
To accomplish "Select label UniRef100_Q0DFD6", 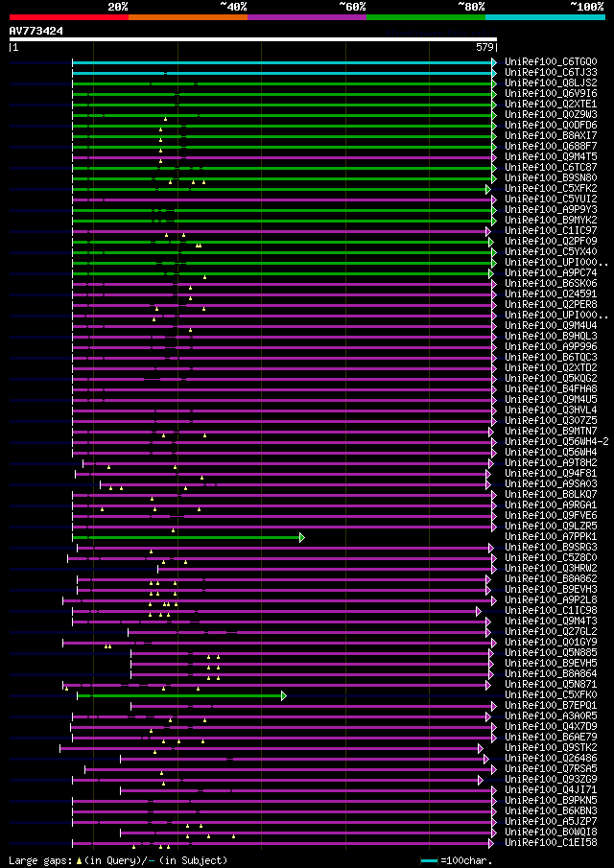I will (x=551, y=125).
